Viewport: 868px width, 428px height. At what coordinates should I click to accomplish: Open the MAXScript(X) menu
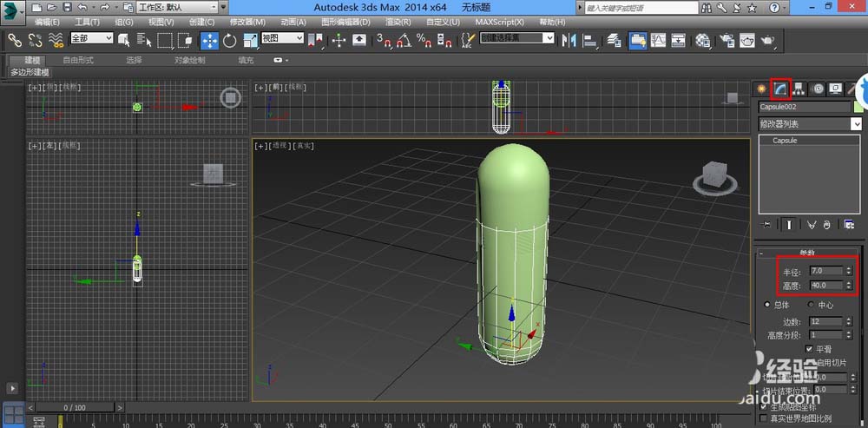tap(499, 23)
